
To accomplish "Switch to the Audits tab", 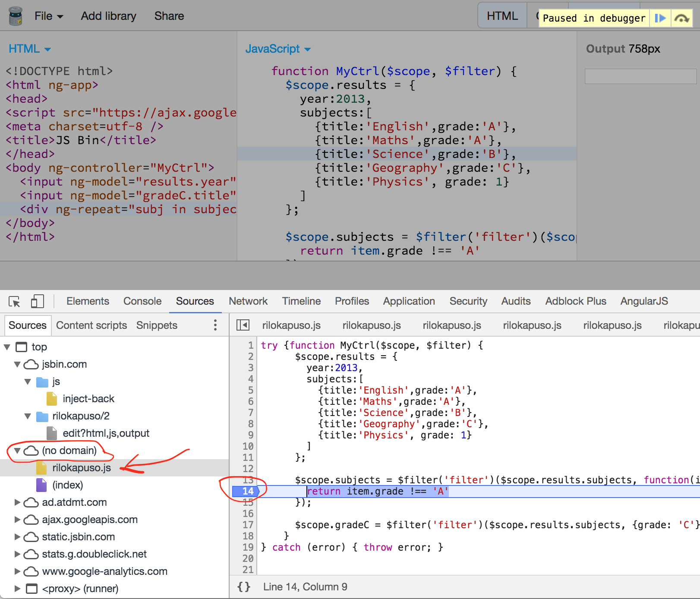I will 516,301.
